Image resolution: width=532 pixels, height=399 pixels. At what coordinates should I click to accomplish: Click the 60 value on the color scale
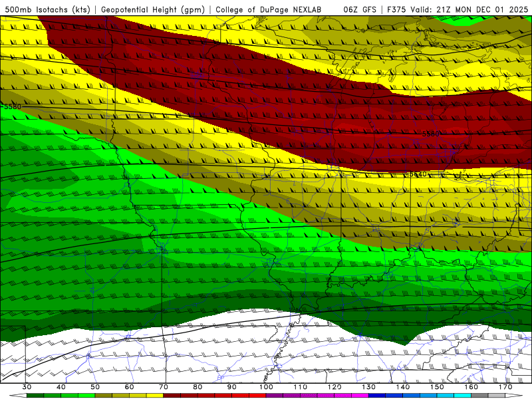coord(129,387)
